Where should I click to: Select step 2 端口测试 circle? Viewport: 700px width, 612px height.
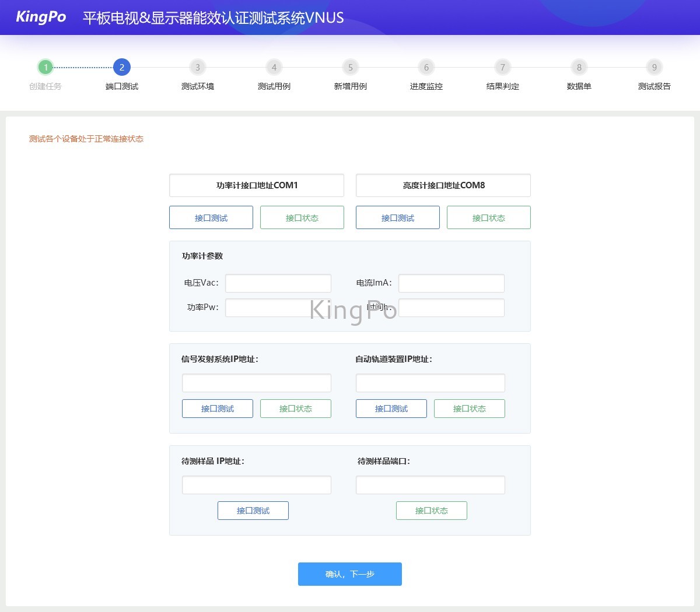coord(122,67)
